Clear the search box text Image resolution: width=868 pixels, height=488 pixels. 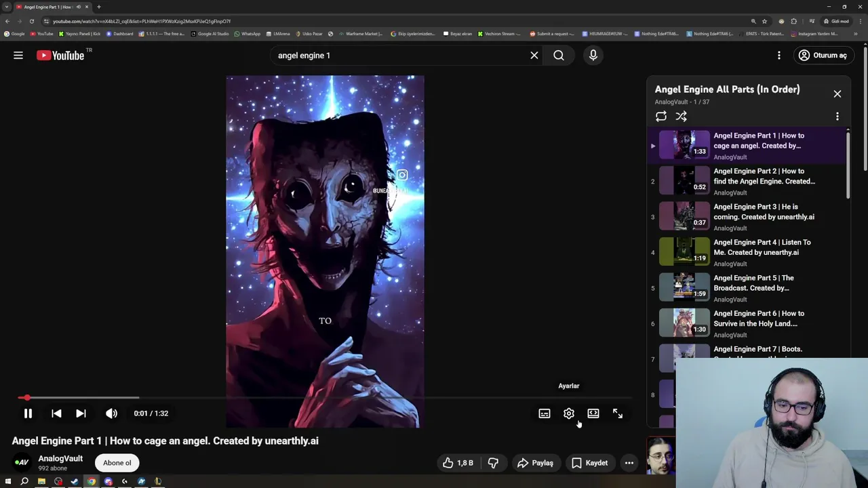534,56
